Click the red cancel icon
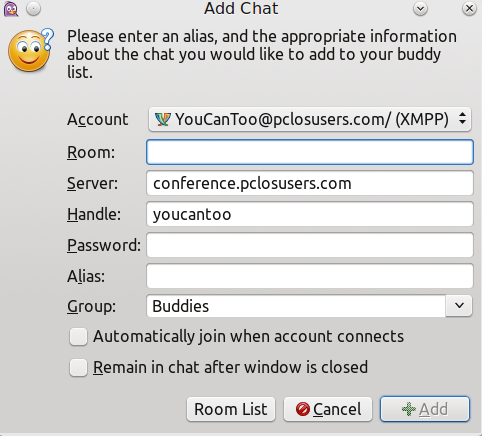This screenshot has height=436, width=482. click(x=303, y=409)
